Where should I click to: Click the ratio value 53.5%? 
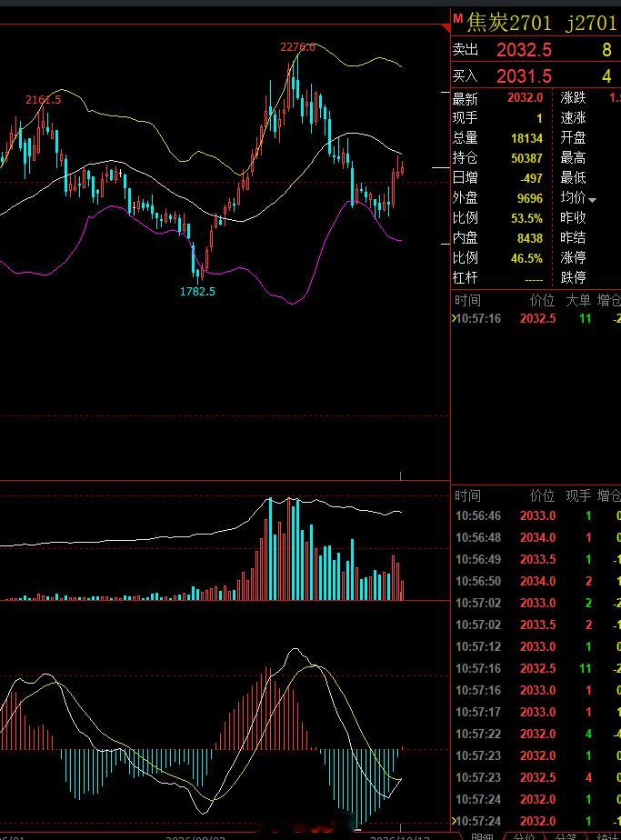click(526, 218)
